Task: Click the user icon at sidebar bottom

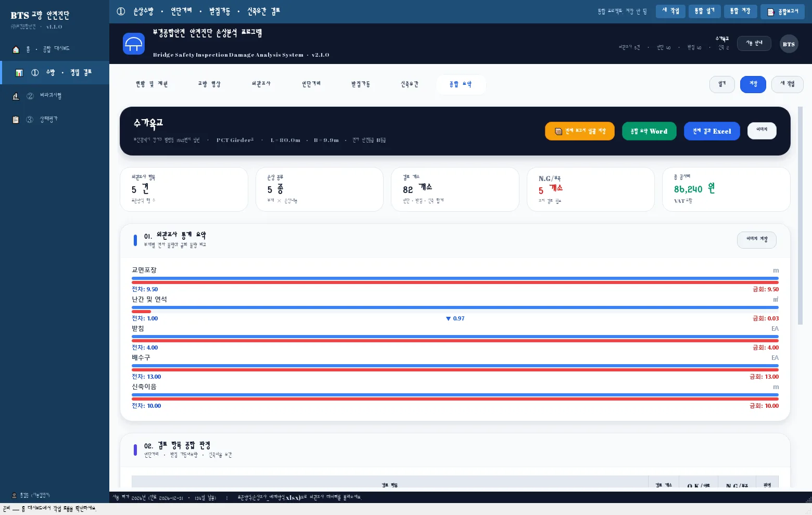Action: pyautogui.click(x=14, y=495)
